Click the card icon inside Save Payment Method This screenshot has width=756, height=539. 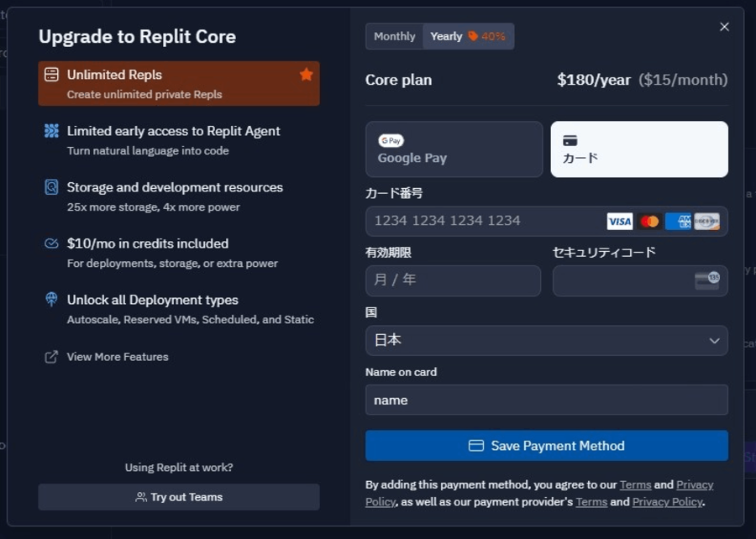pos(476,446)
